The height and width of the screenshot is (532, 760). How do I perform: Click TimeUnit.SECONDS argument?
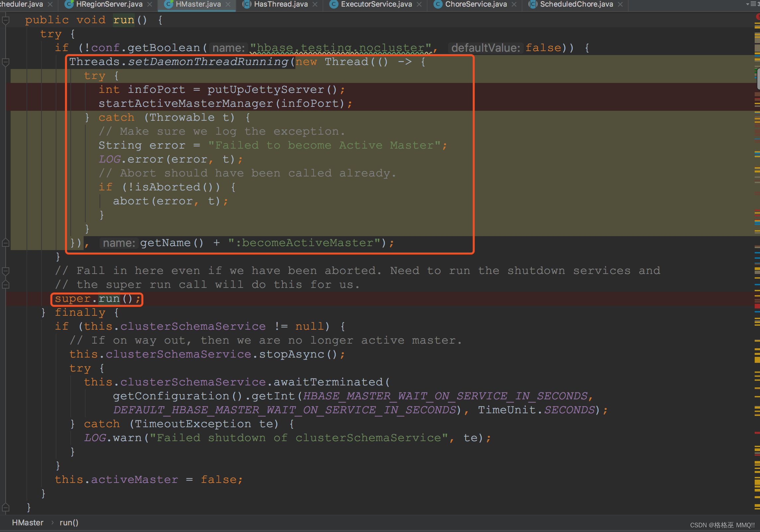pyautogui.click(x=536, y=410)
